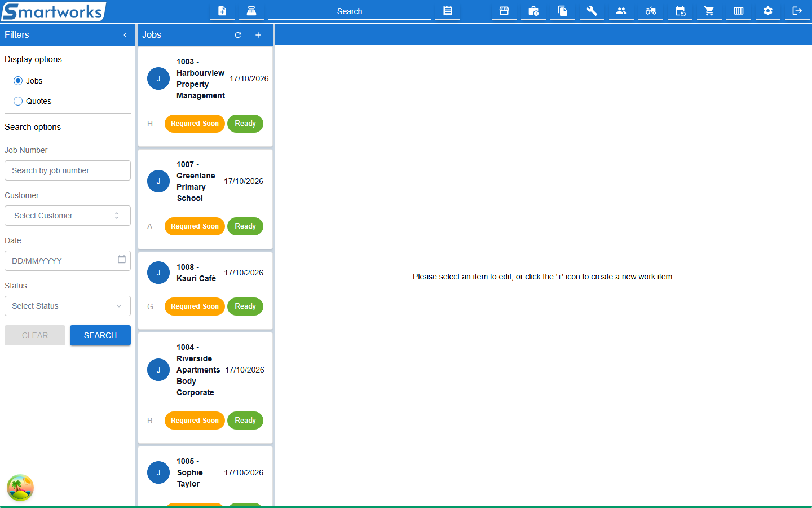Open the calendar schedule icon
The image size is (812, 508).
(680, 11)
